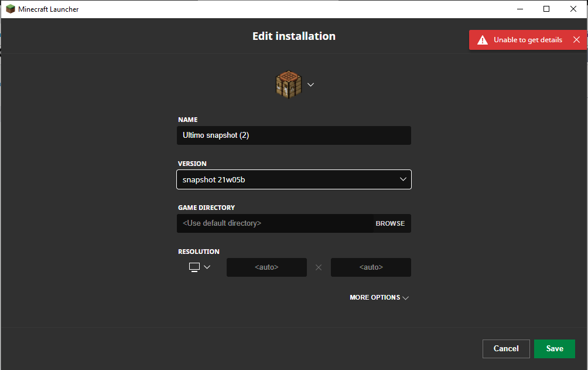Save the installation changes

(x=554, y=348)
